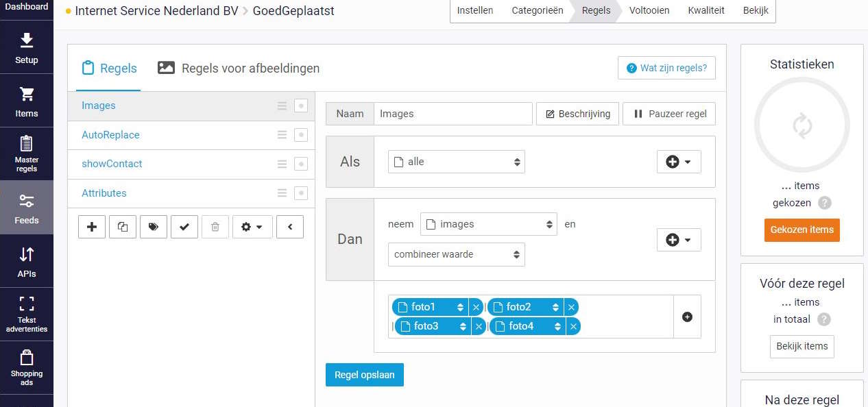Go to Dashboard in sidebar
868x407 pixels.
point(27,7)
